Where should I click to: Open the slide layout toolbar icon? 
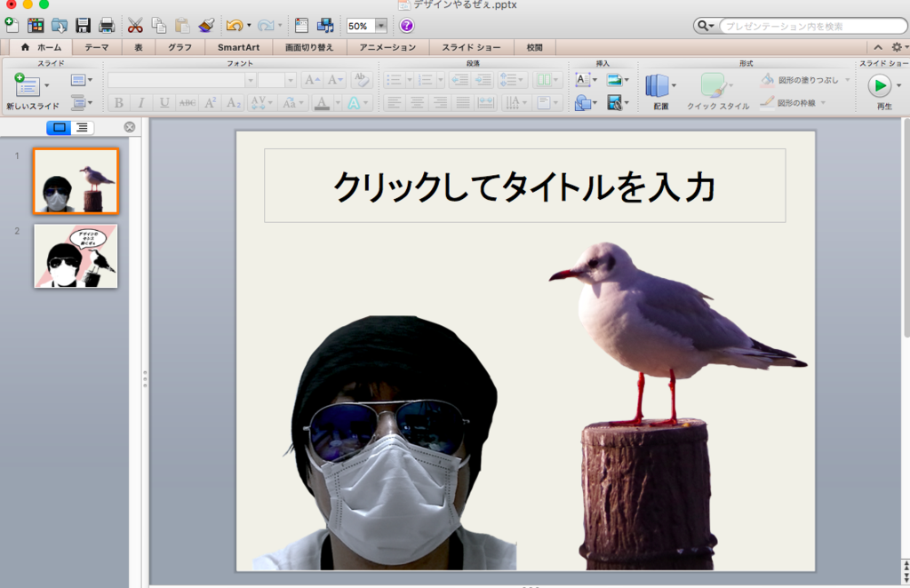[301, 26]
